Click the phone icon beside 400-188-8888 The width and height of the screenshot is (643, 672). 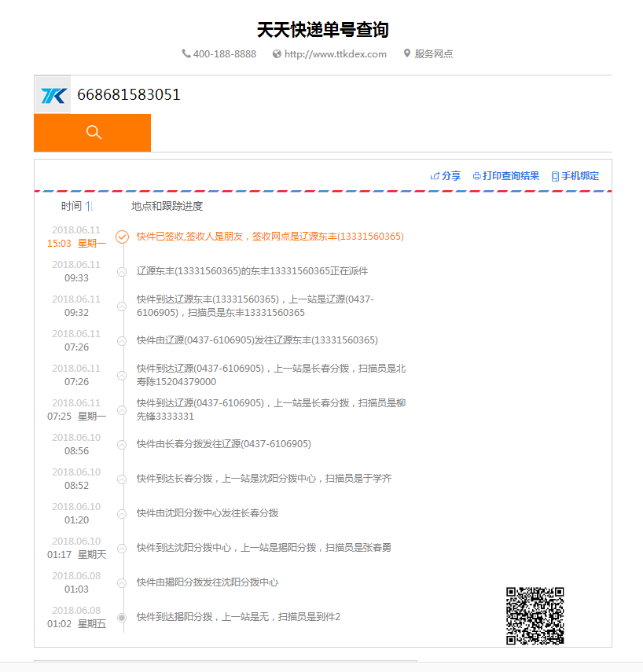[x=186, y=53]
